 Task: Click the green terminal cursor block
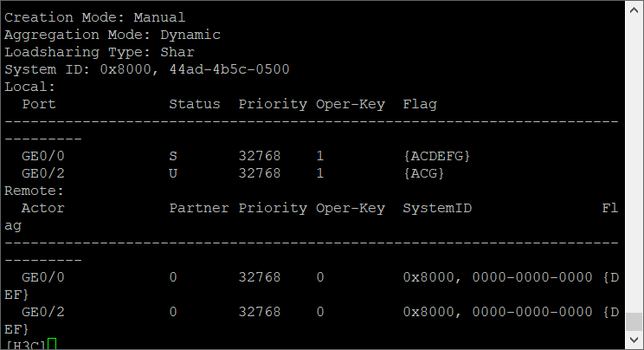pyautogui.click(x=52, y=345)
